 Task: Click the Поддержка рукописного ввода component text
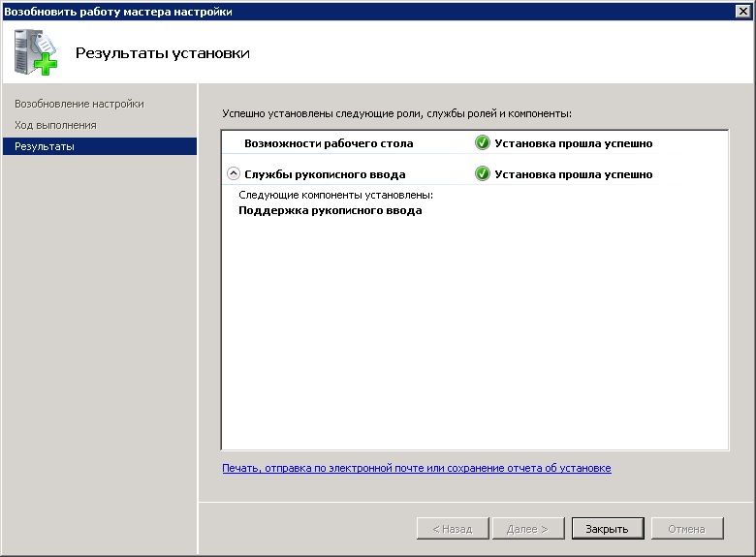[331, 210]
